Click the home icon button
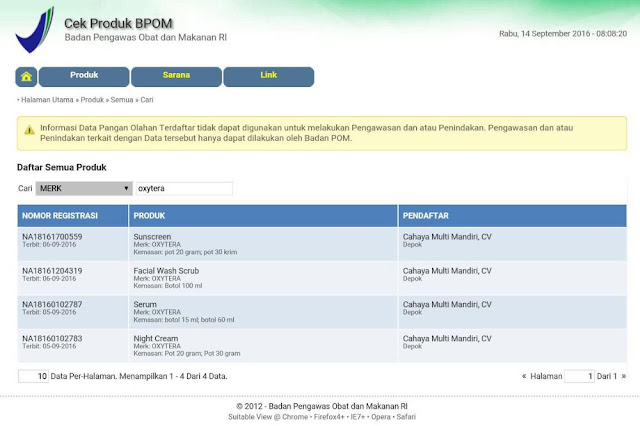640x426 pixels. [26, 77]
